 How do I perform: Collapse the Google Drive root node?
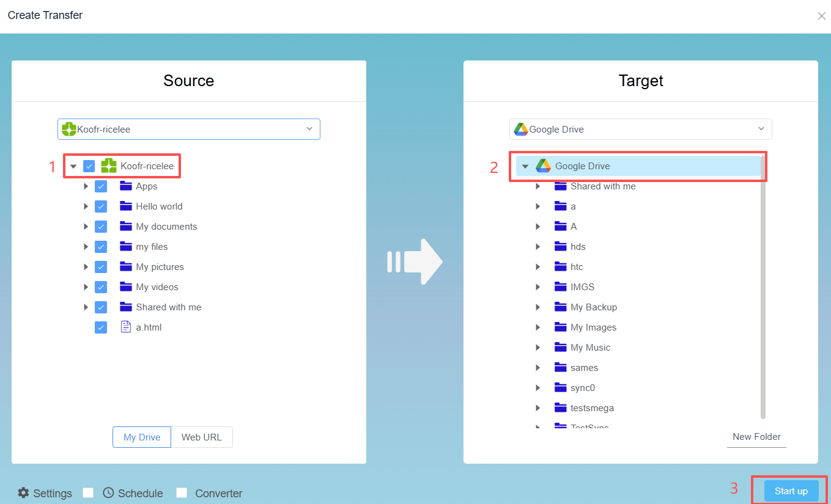[x=525, y=166]
